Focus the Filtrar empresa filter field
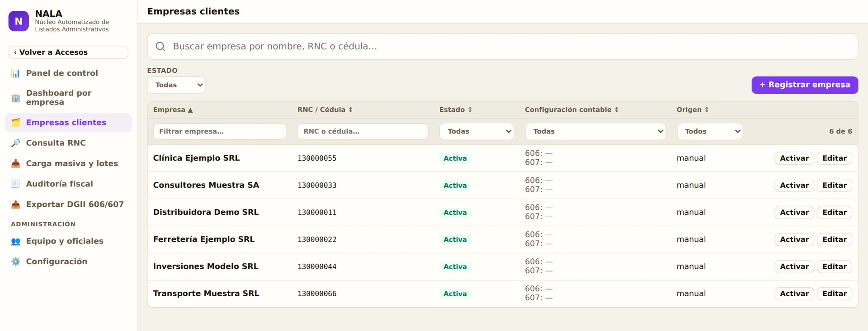Screen dimensions: 868x331 [220, 131]
